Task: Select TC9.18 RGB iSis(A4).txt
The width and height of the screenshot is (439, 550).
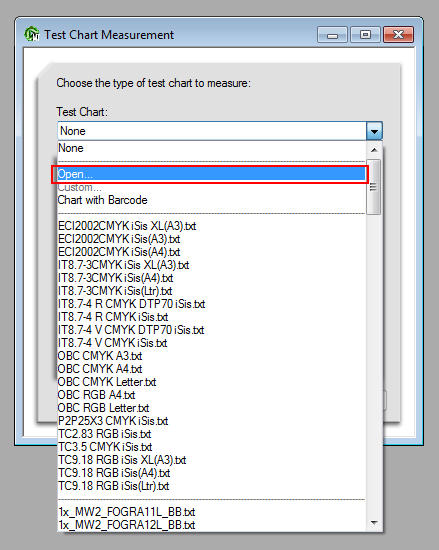Action: [x=211, y=472]
